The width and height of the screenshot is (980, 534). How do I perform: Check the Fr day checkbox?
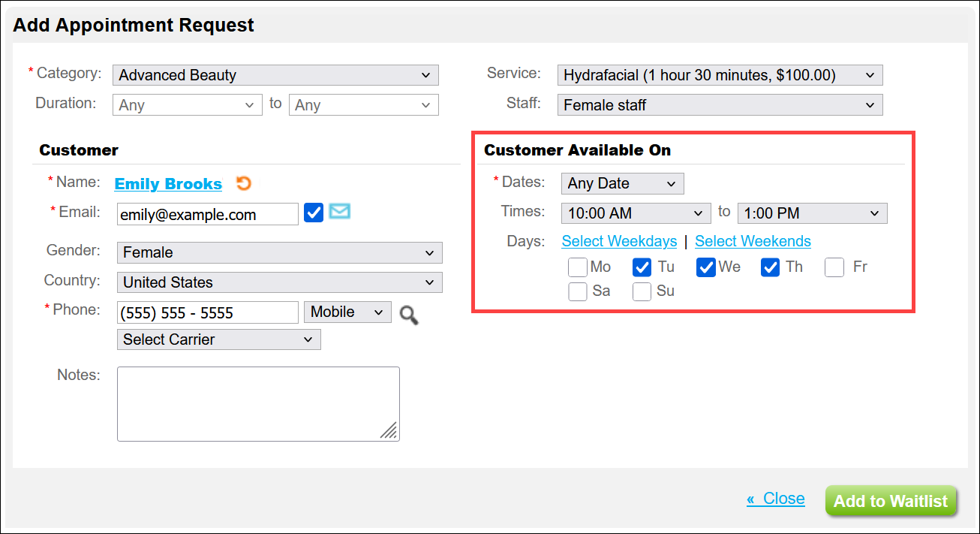point(834,267)
